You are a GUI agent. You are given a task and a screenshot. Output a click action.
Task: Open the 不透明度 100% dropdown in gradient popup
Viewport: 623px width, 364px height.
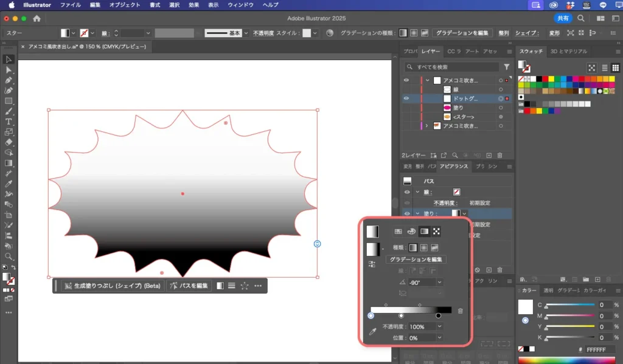click(x=440, y=327)
